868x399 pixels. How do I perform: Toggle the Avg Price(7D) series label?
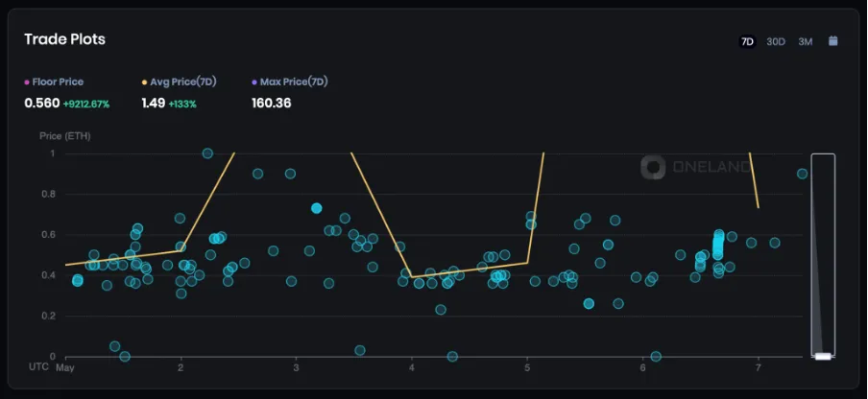(x=182, y=82)
